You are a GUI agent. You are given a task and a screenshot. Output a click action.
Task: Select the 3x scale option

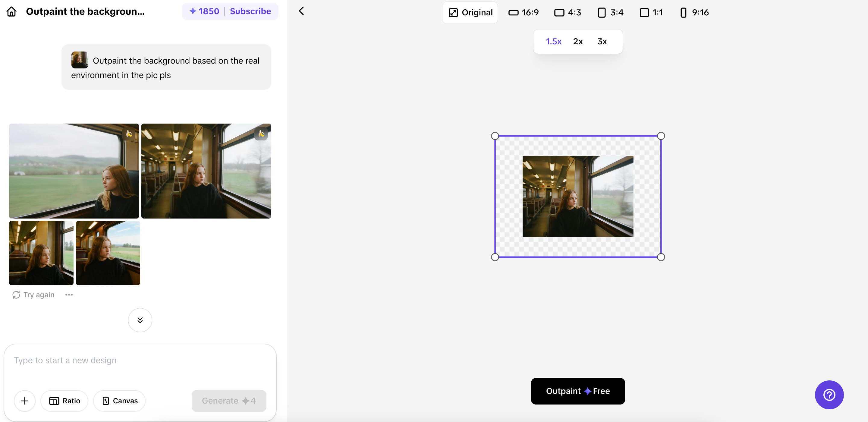click(602, 42)
